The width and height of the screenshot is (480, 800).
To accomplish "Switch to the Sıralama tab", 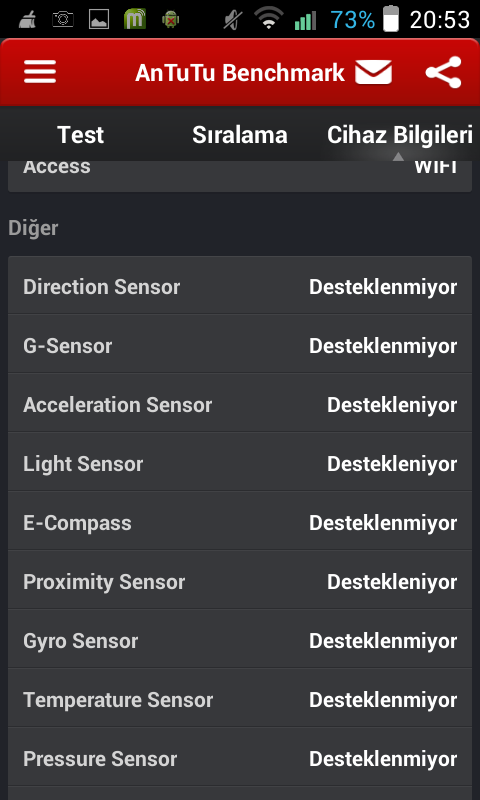I will point(240,135).
